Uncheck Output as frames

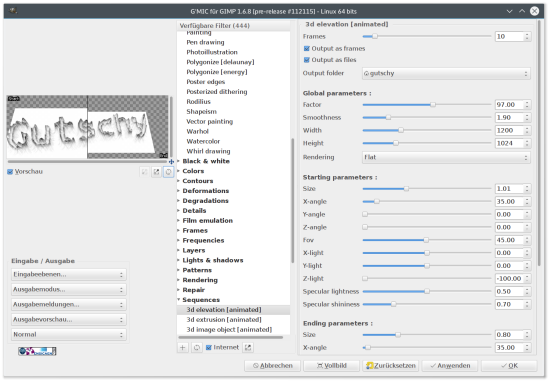pos(307,48)
